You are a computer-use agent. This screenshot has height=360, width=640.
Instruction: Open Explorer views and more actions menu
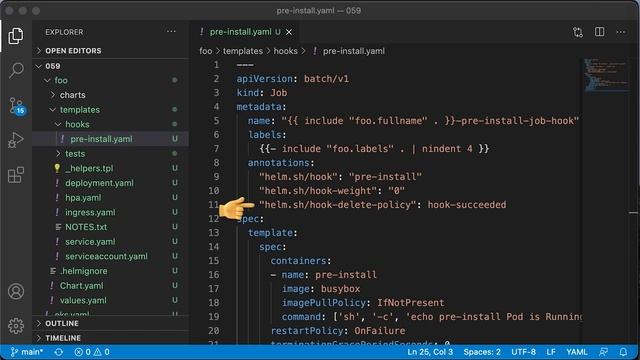171,31
